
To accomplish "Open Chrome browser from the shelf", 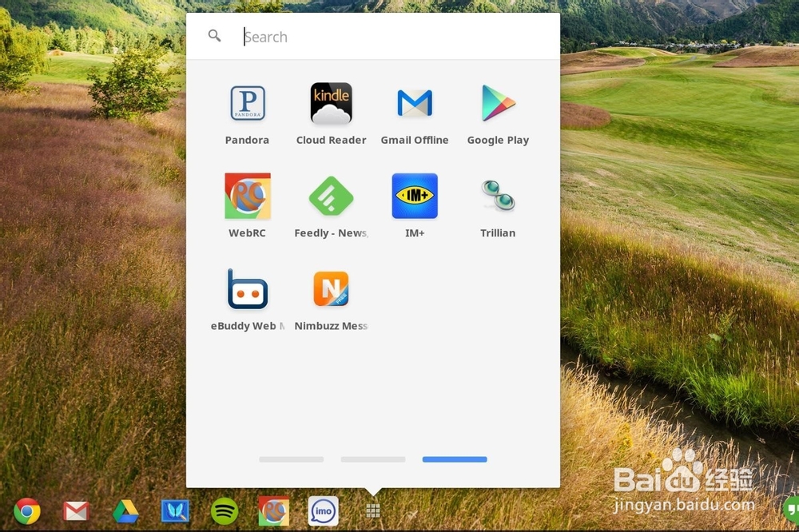I will [x=27, y=511].
